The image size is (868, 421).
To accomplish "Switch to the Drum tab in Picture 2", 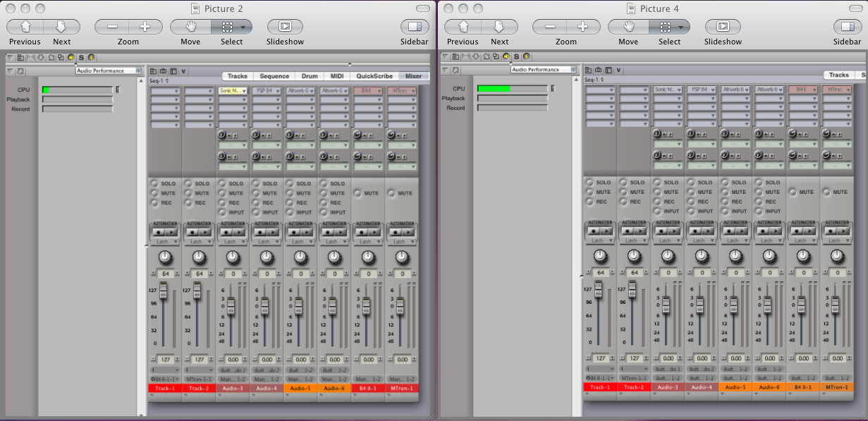I will [310, 76].
